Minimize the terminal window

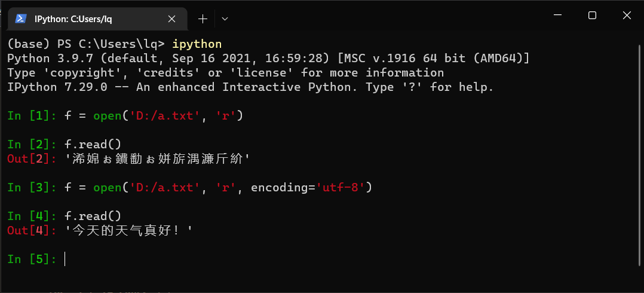click(x=557, y=15)
